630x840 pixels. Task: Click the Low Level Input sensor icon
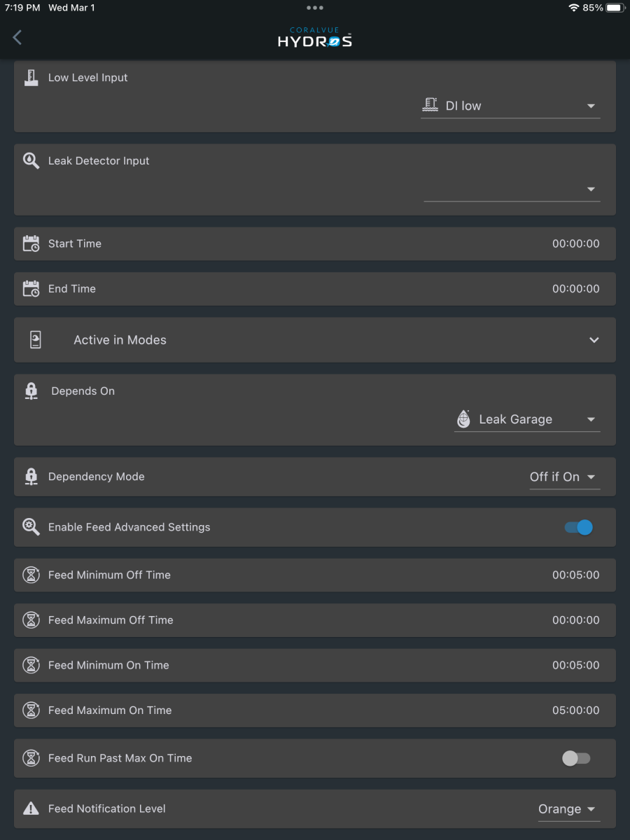click(x=31, y=78)
